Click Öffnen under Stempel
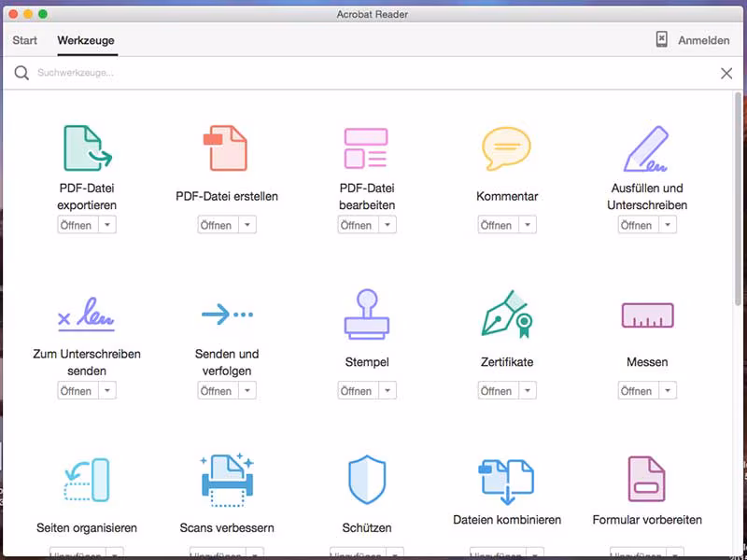The height and width of the screenshot is (560, 747). pos(359,390)
